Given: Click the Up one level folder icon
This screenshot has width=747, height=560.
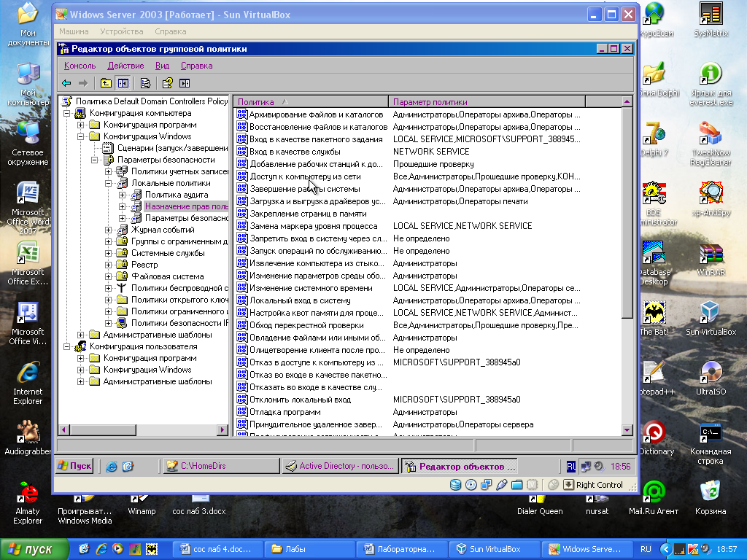Looking at the screenshot, I should (106, 83).
